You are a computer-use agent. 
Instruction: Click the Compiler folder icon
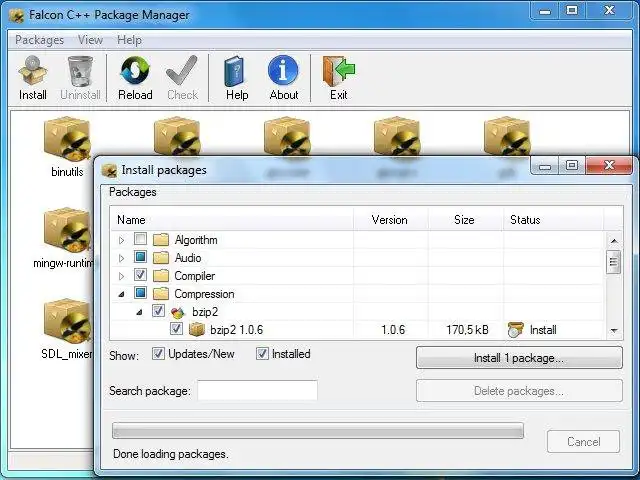tap(161, 276)
